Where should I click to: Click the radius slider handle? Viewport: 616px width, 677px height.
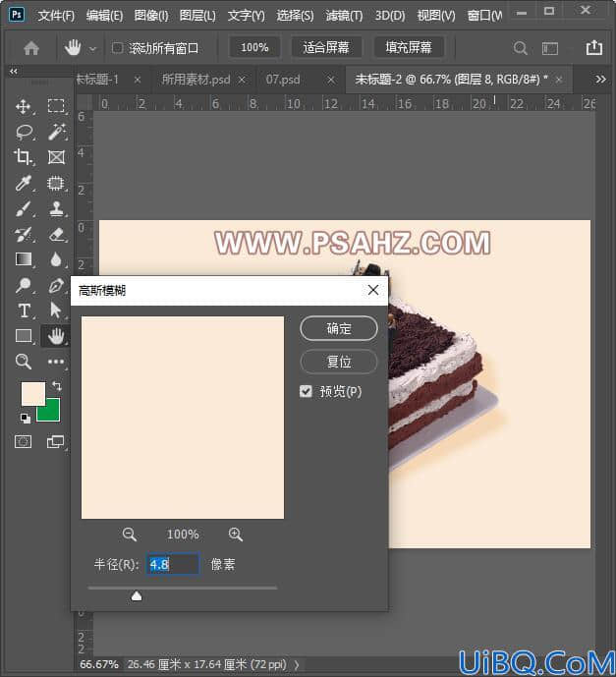point(137,596)
